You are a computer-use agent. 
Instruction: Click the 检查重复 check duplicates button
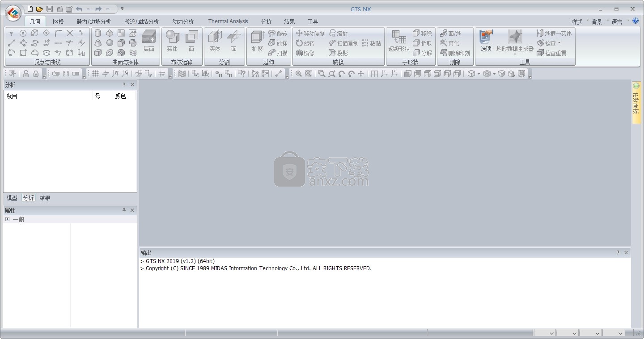(551, 53)
